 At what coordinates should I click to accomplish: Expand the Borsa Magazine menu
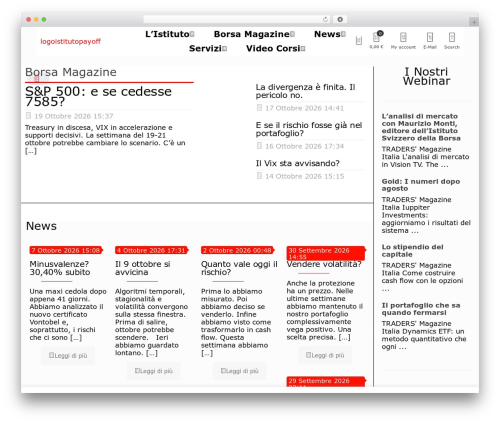click(x=254, y=34)
